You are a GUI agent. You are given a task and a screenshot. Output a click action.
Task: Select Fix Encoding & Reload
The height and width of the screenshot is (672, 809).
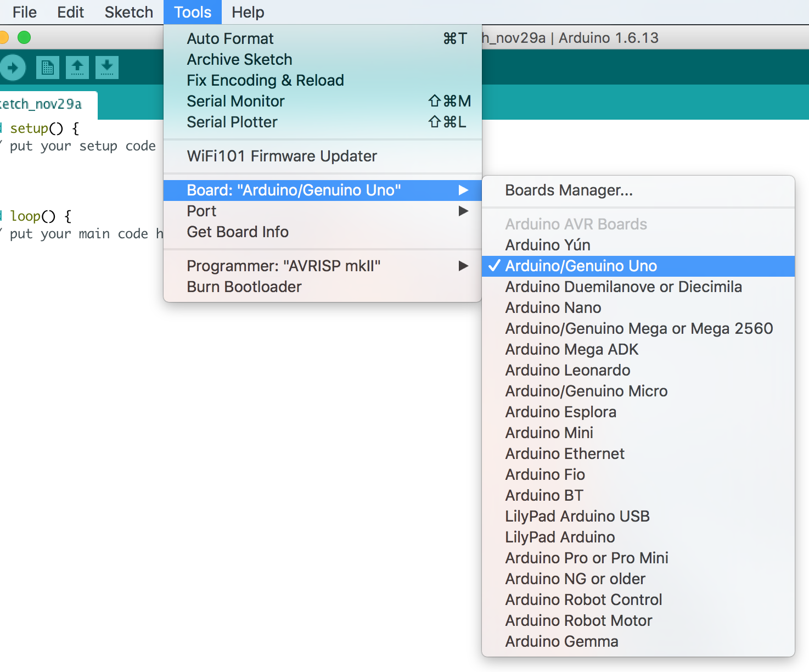(x=323, y=80)
